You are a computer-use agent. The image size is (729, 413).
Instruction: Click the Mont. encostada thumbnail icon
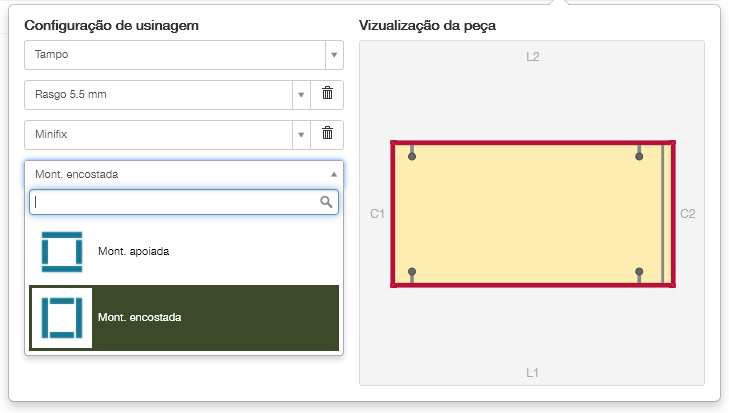coord(61,317)
